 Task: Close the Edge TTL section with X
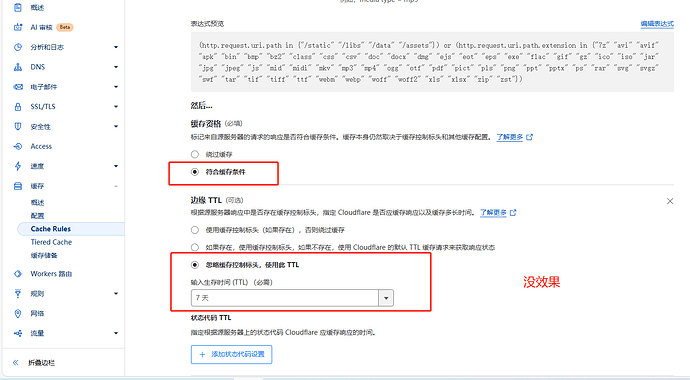(670, 201)
